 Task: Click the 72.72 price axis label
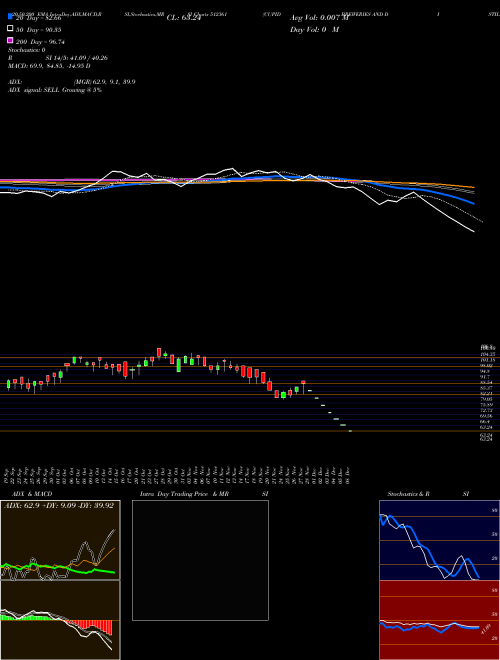tap(486, 410)
